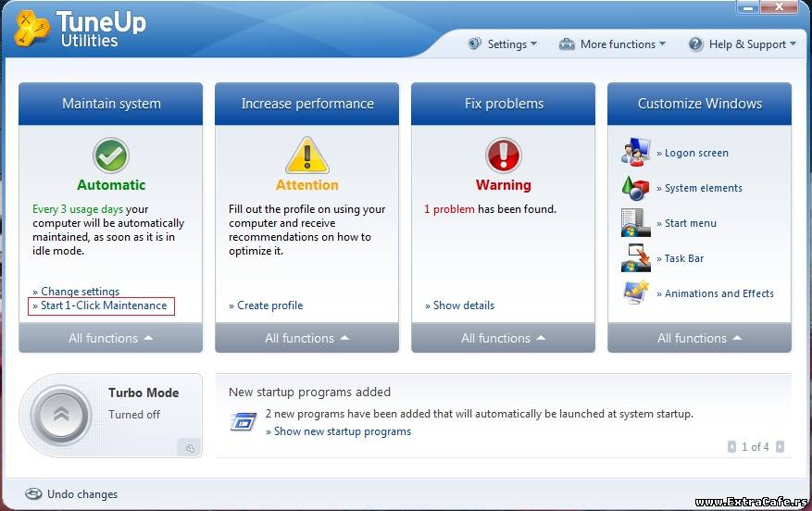Image resolution: width=812 pixels, height=511 pixels.
Task: Expand All functions under Fix problems
Action: [x=504, y=338]
